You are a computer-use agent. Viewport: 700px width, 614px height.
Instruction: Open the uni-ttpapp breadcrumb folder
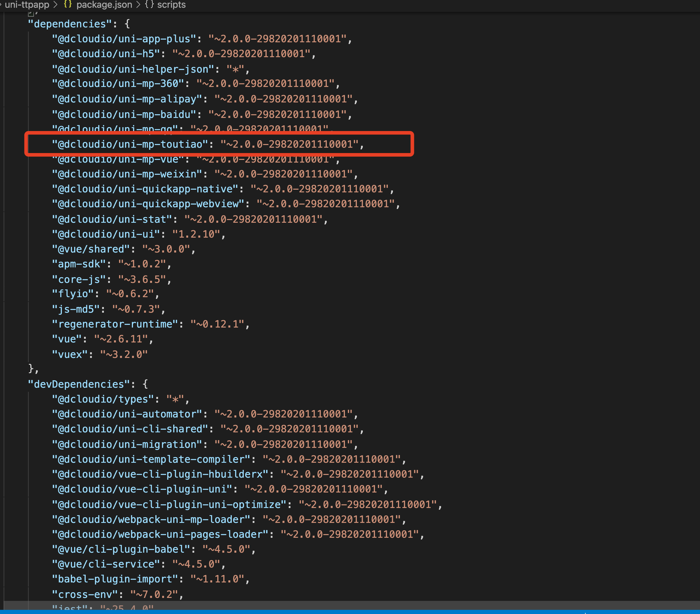point(27,4)
